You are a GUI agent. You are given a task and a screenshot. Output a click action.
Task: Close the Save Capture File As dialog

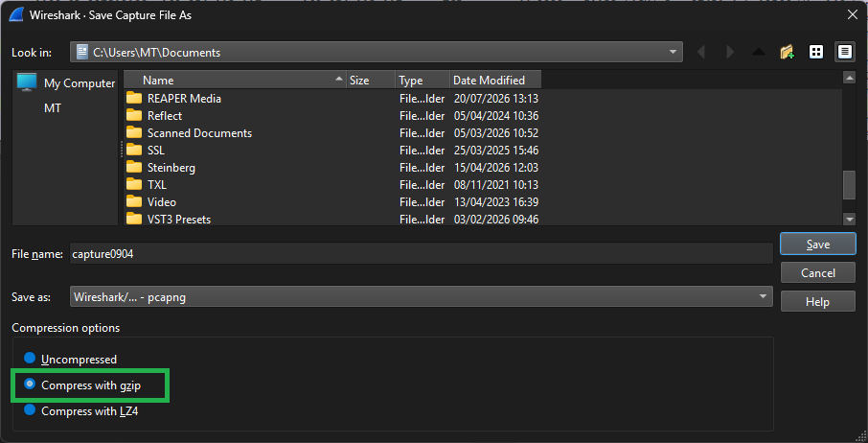(x=853, y=15)
